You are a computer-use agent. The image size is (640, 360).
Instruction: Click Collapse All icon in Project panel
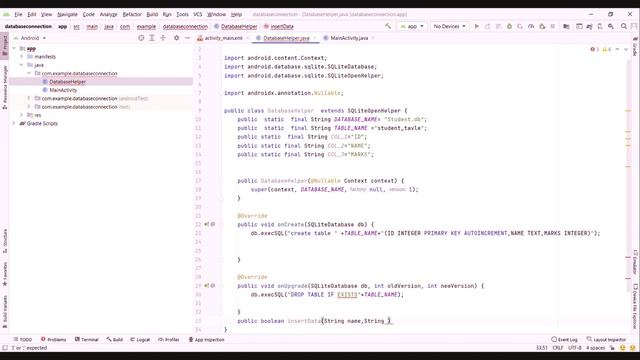click(163, 38)
